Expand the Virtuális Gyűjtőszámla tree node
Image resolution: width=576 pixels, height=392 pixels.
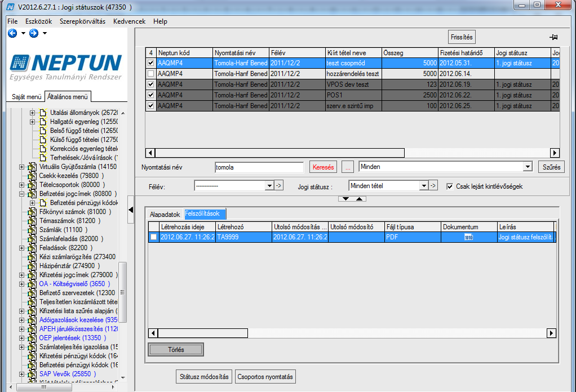(21, 167)
